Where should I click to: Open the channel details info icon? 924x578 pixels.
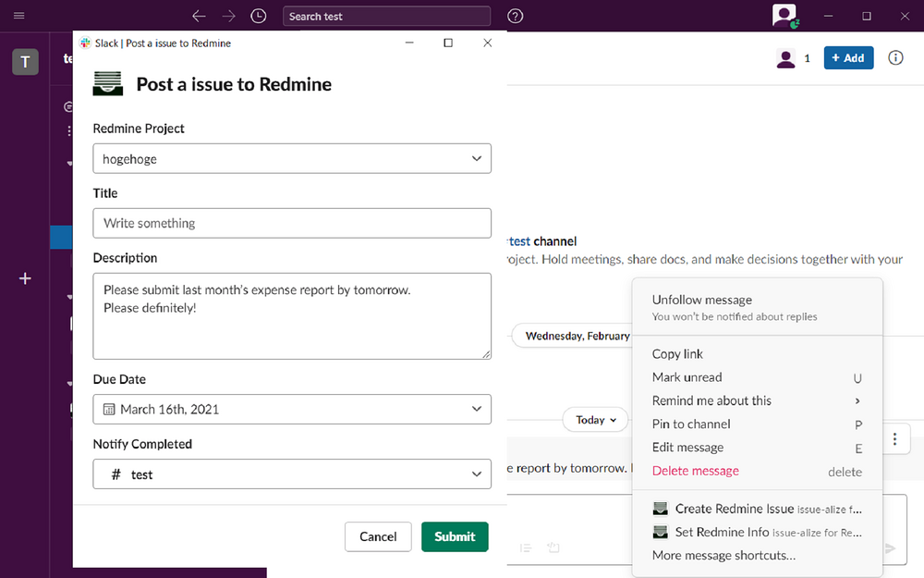tap(895, 57)
